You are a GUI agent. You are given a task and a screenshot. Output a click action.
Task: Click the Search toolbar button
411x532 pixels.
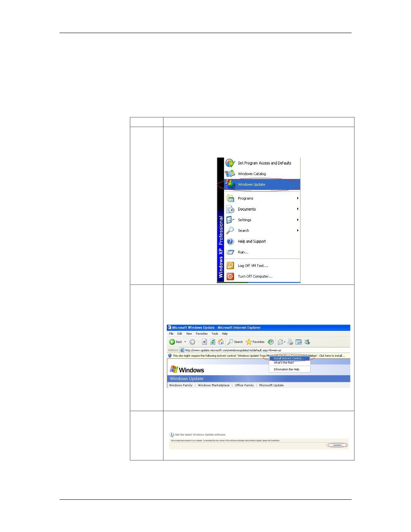(x=235, y=342)
